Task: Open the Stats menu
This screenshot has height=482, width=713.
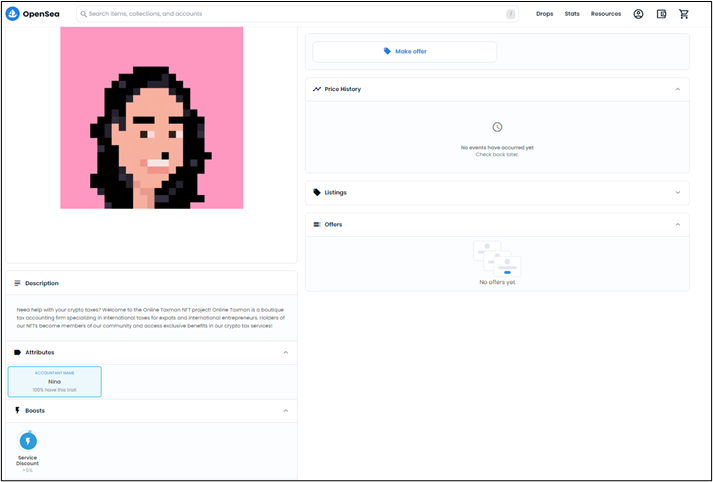Action: (x=572, y=14)
